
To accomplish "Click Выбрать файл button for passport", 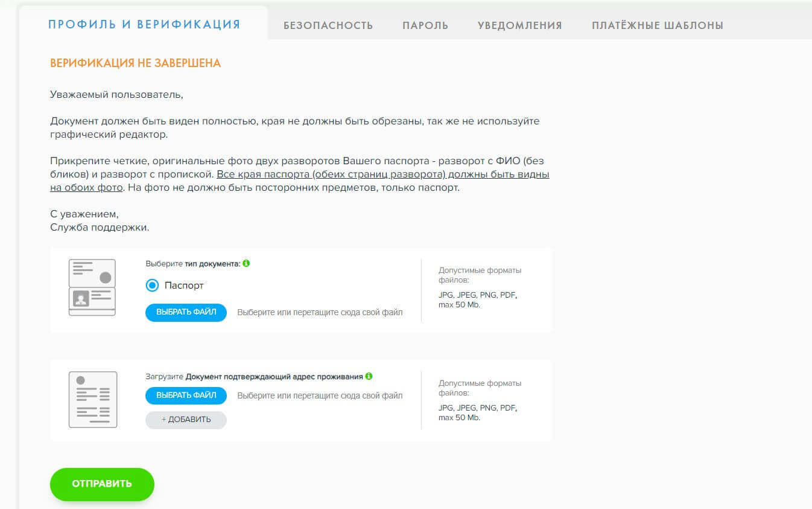I will [x=186, y=313].
